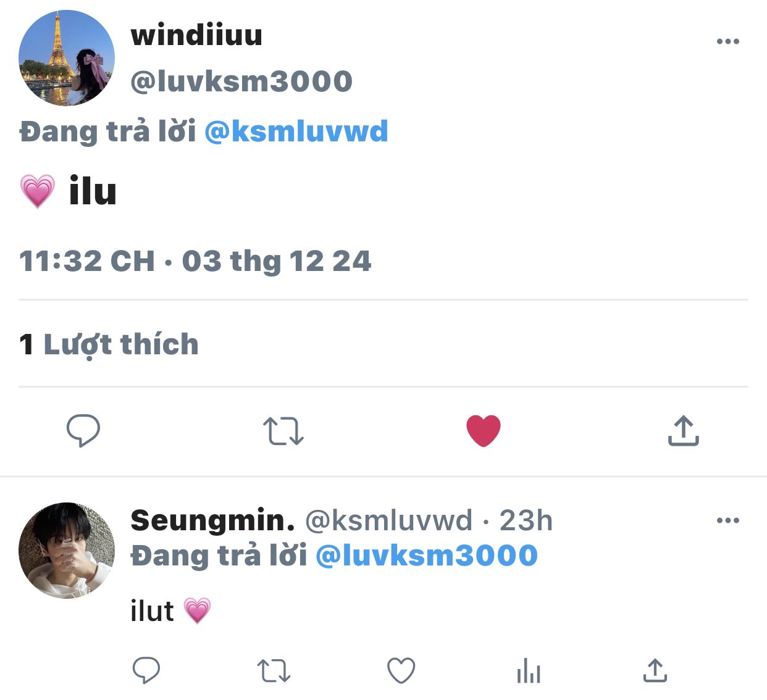Open the @luvksm3000 handle under windiiuu

pyautogui.click(x=241, y=81)
